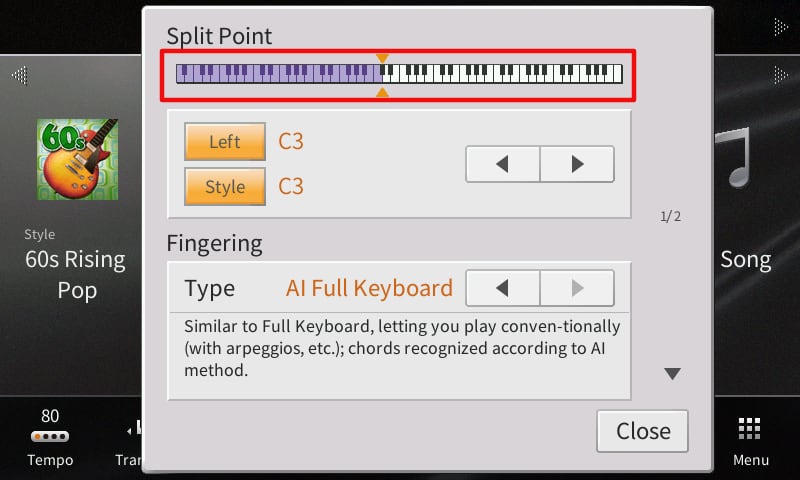
Task: Toggle the Style split point button
Action: click(x=224, y=186)
